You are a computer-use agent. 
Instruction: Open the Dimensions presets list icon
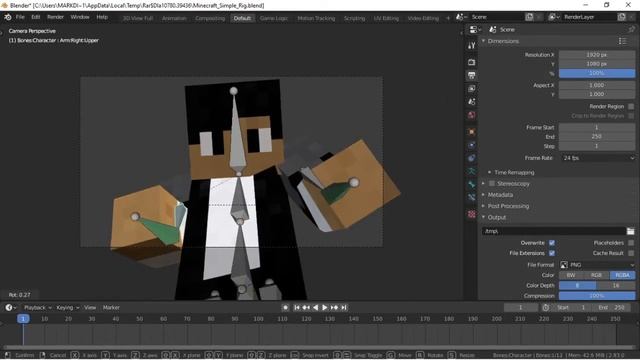pyautogui.click(x=622, y=41)
